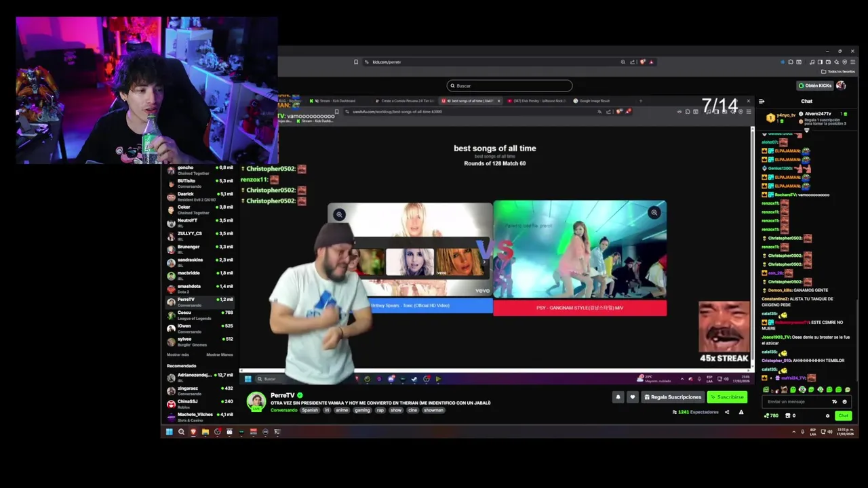The height and width of the screenshot is (488, 868).
Task: Open the user profile avatar top right
Action: click(841, 85)
